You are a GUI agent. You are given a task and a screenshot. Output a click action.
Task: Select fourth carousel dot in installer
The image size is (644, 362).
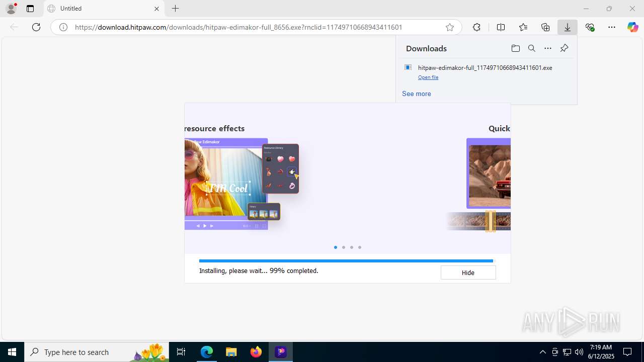tap(360, 247)
